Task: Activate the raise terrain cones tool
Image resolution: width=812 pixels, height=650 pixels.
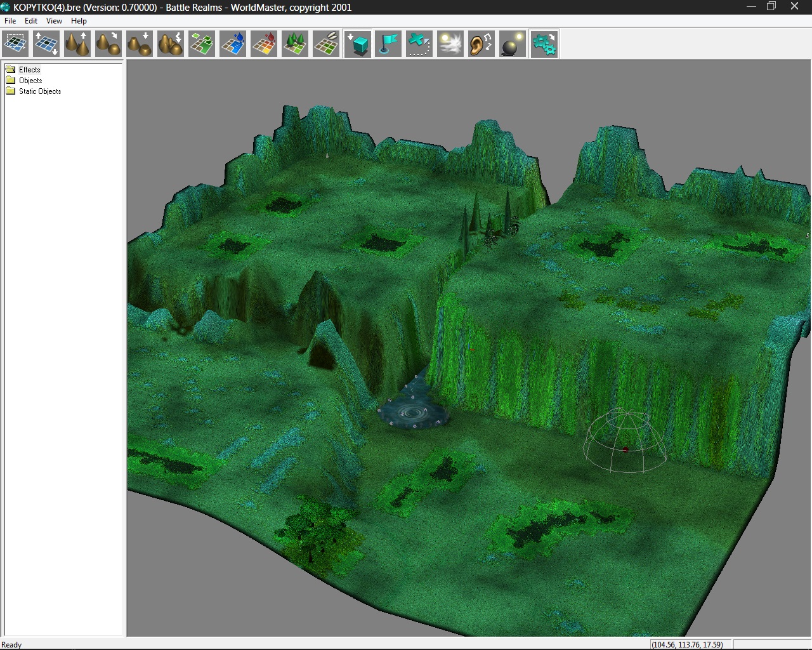Action: 77,44
